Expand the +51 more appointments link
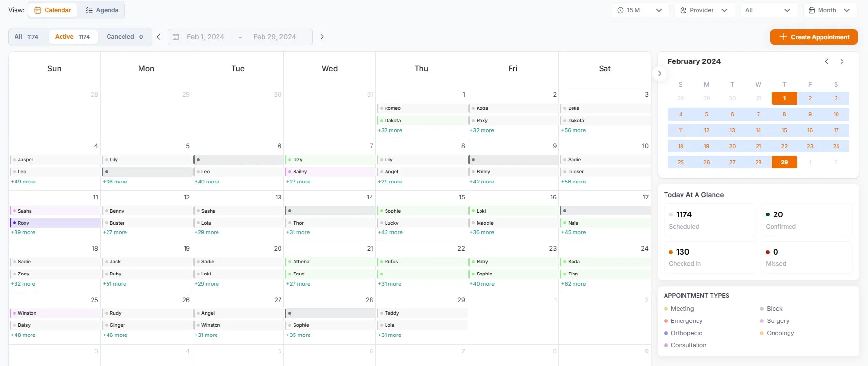The height and width of the screenshot is (366, 868). 114,284
